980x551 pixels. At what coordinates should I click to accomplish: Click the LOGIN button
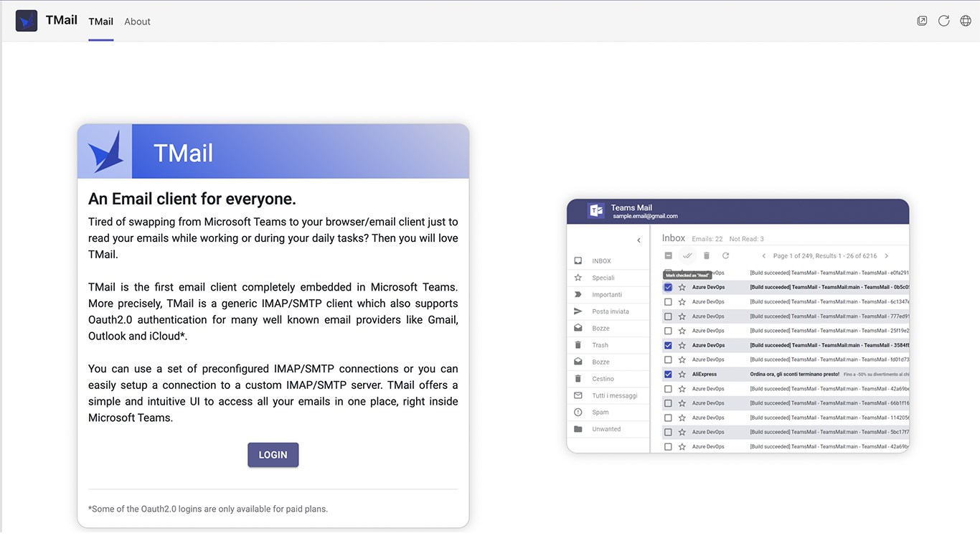coord(273,455)
